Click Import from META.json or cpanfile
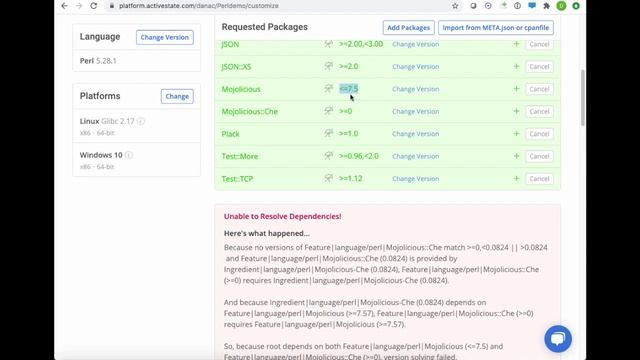Viewport: 640px width, 360px height. pyautogui.click(x=496, y=28)
